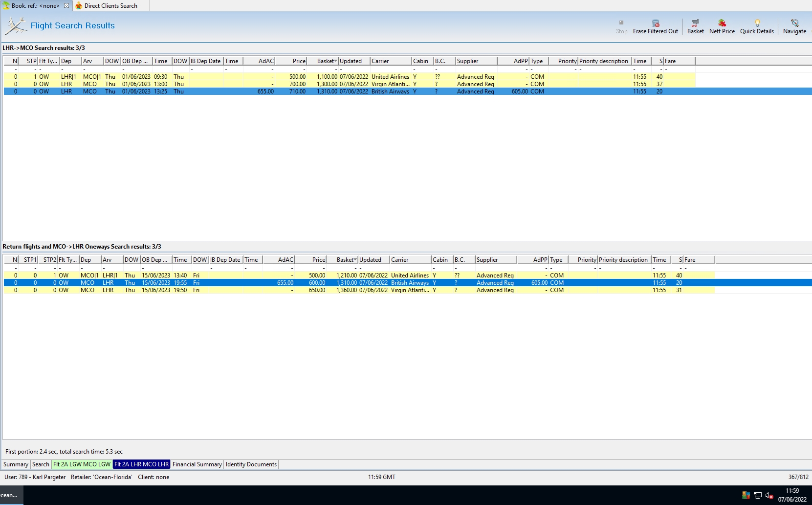Click the Ocean app button on the taskbar
This screenshot has height=505, width=812.
pos(11,495)
